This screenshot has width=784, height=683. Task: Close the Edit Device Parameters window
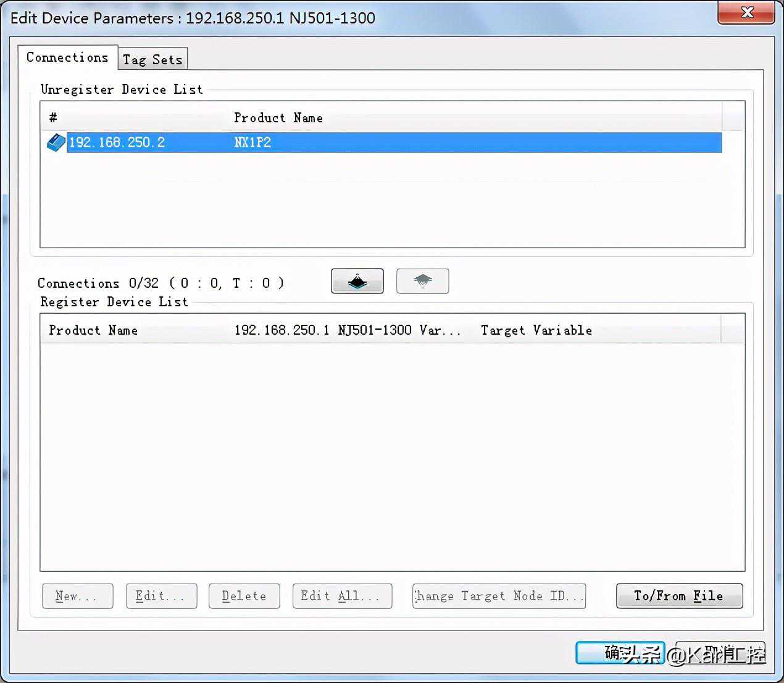coord(746,12)
